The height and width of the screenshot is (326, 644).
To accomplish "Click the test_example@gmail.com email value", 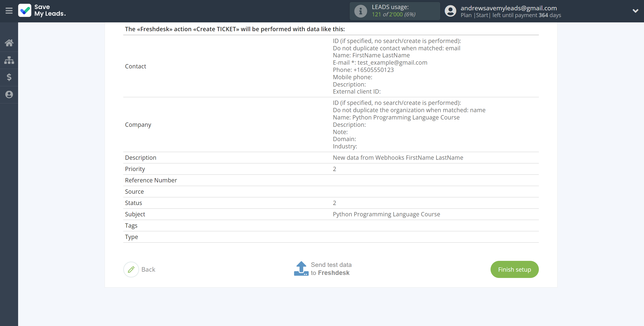I will coord(392,63).
